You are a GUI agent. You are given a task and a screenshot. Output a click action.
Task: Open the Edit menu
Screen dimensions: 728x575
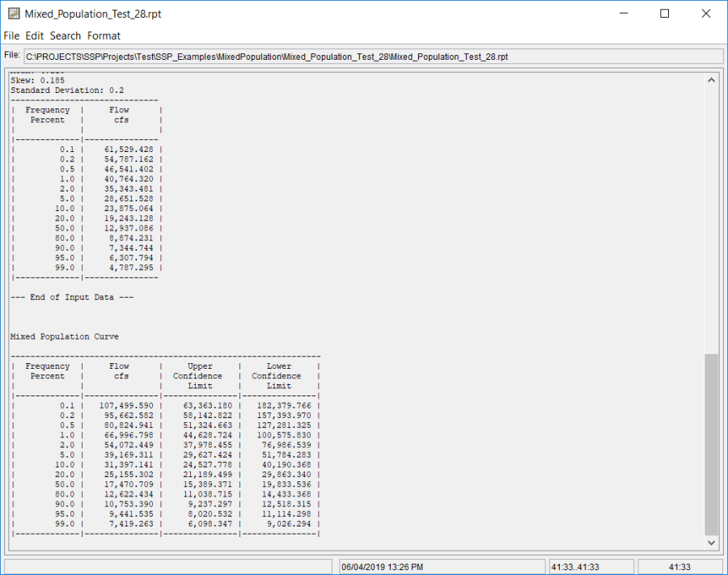pyautogui.click(x=34, y=36)
